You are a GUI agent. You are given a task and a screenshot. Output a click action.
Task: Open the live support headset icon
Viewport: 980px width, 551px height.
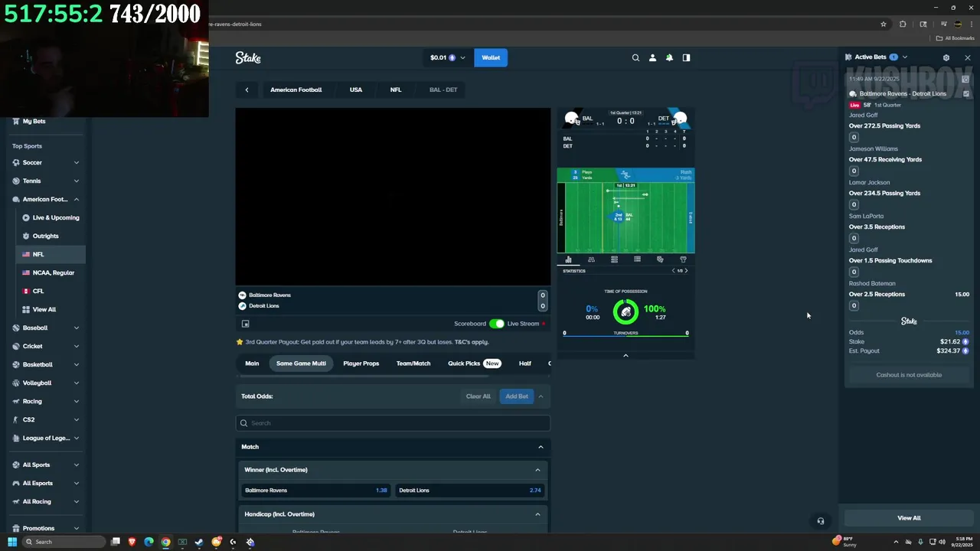click(x=820, y=521)
